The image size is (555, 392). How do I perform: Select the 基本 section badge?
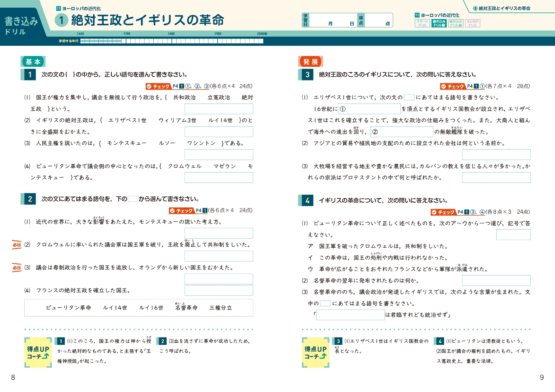pyautogui.click(x=33, y=61)
